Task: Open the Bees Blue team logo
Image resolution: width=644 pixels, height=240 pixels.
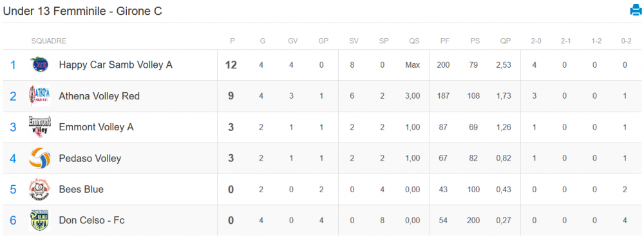Action: pyautogui.click(x=40, y=190)
